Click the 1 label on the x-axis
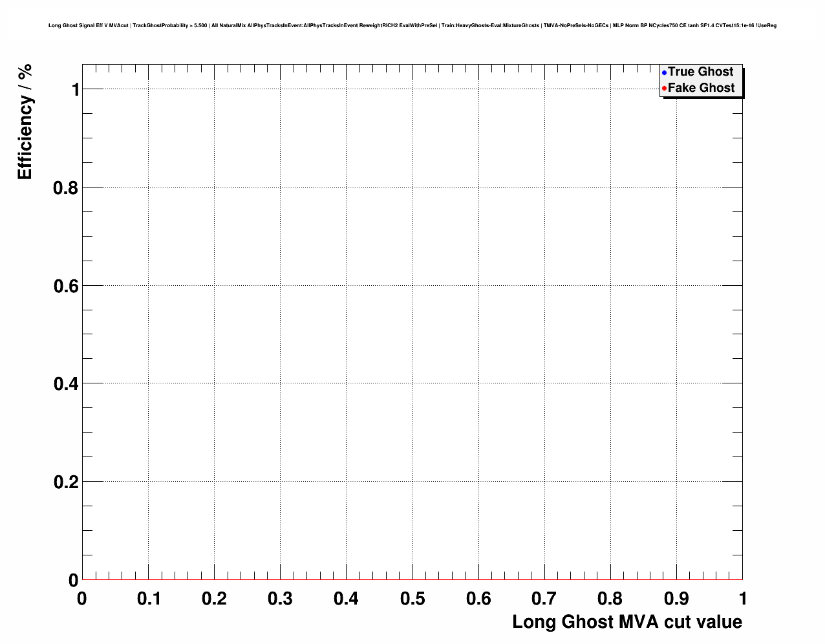Viewport: 825px width, 644px height. pos(743,599)
